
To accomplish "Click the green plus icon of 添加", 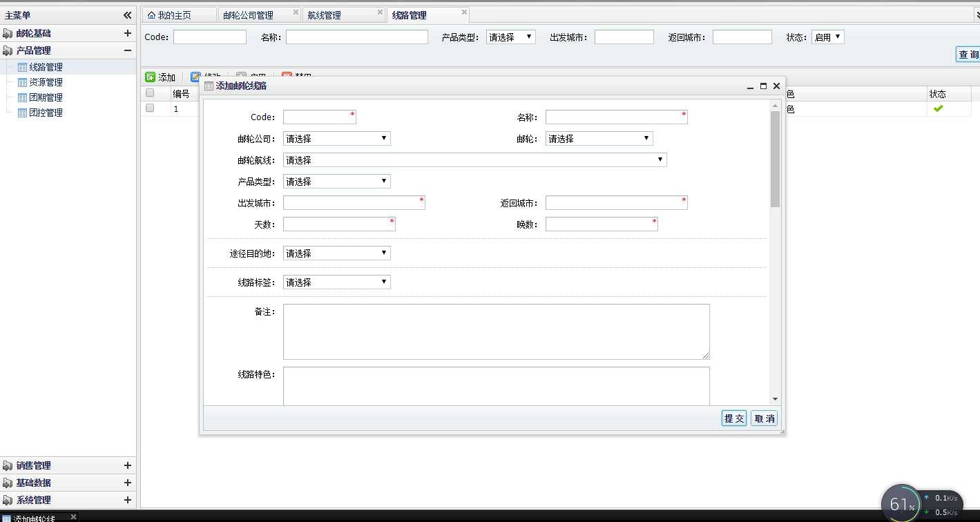I will click(x=151, y=77).
